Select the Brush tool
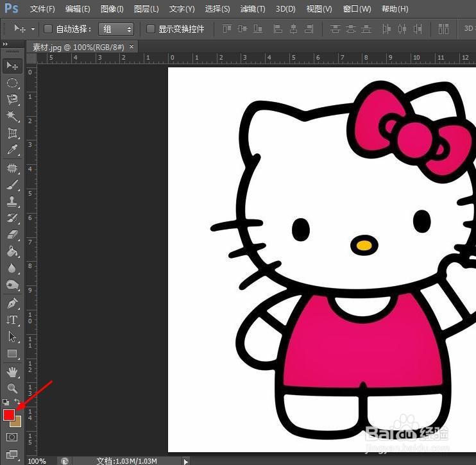 pos(12,185)
